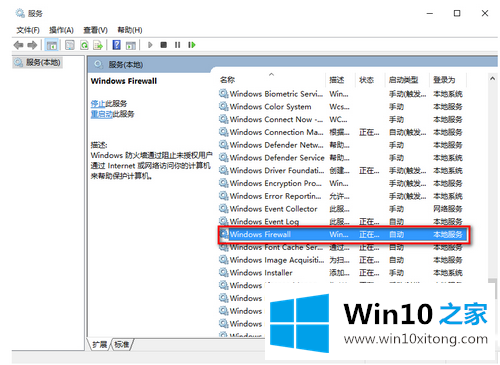Image resolution: width=500 pixels, height=365 pixels.
Task: Click the Forward arrow toolbar icon
Action: coord(32,45)
